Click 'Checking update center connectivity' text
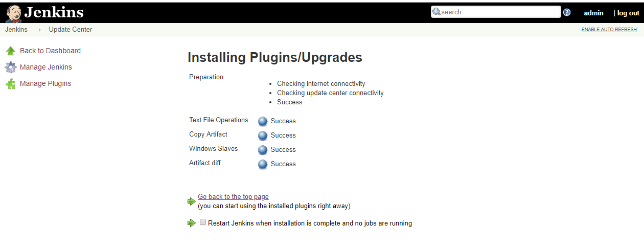This screenshot has width=644, height=248. [330, 93]
